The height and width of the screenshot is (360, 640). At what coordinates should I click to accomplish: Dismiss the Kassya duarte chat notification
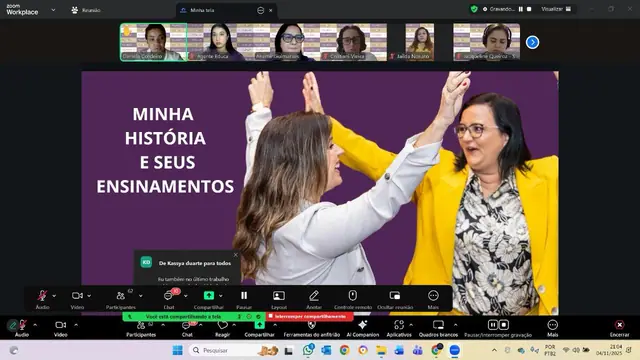236,255
